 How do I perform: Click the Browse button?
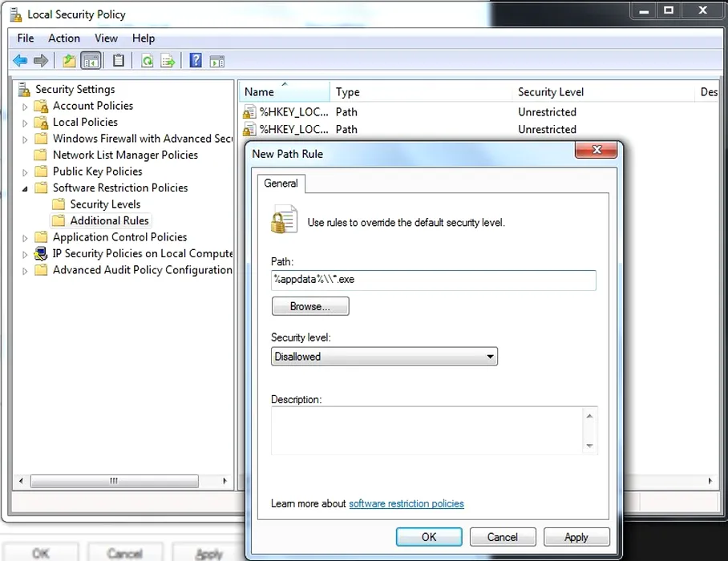(x=310, y=306)
